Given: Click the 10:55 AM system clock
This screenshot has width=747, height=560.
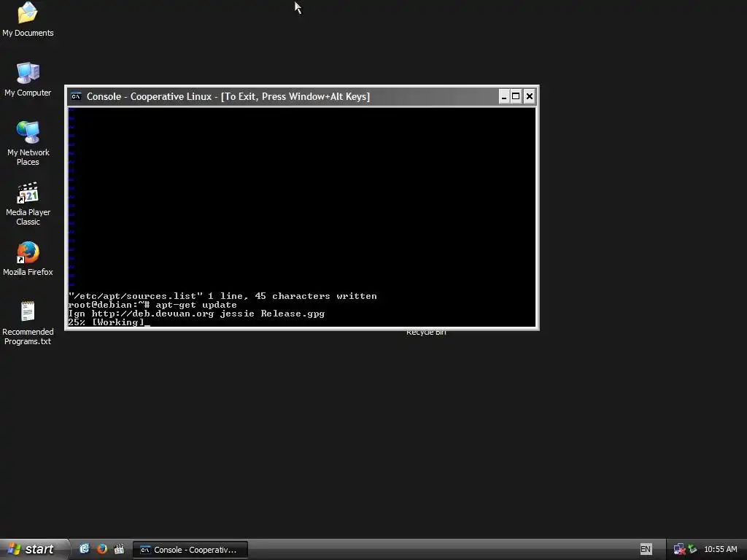Looking at the screenshot, I should [x=720, y=549].
